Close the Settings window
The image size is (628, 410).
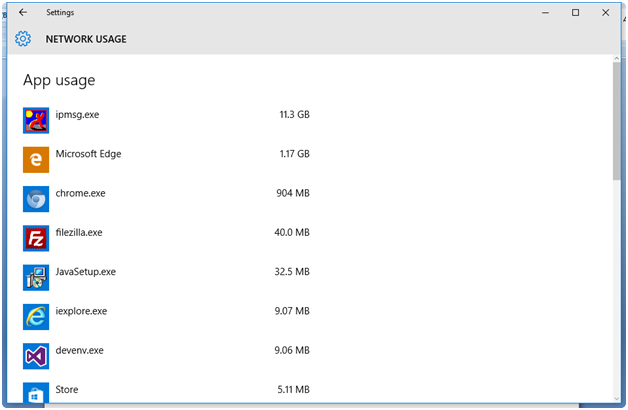(x=605, y=13)
